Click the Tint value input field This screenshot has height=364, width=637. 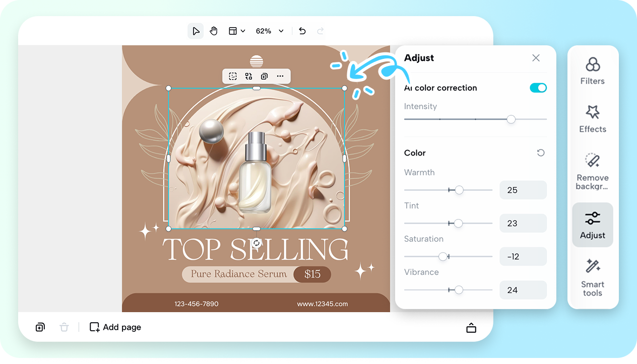pyautogui.click(x=523, y=223)
